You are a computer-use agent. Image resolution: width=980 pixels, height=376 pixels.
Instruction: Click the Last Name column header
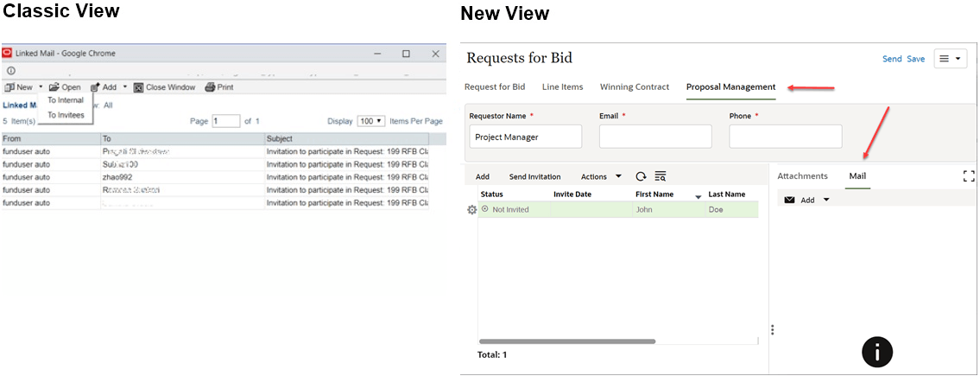(x=727, y=194)
